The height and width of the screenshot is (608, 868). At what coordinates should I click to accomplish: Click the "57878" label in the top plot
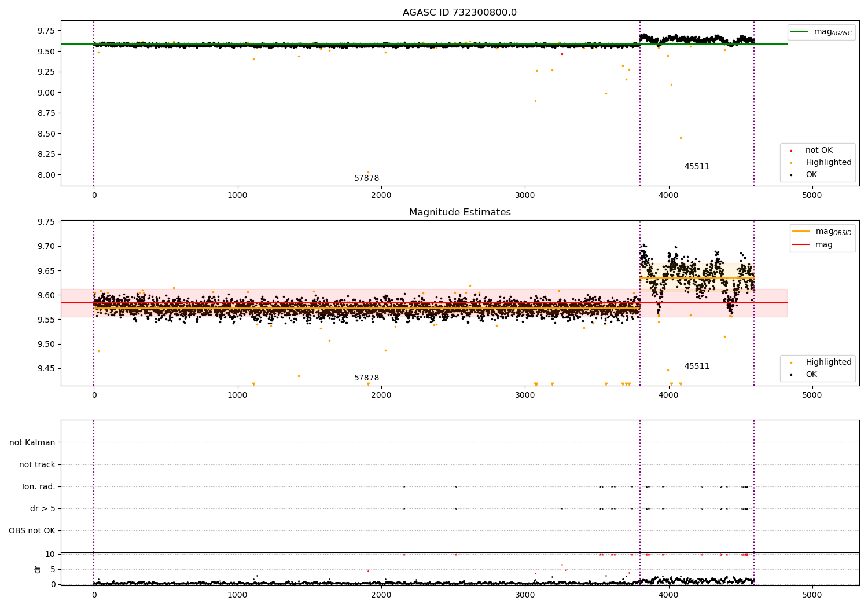366,178
